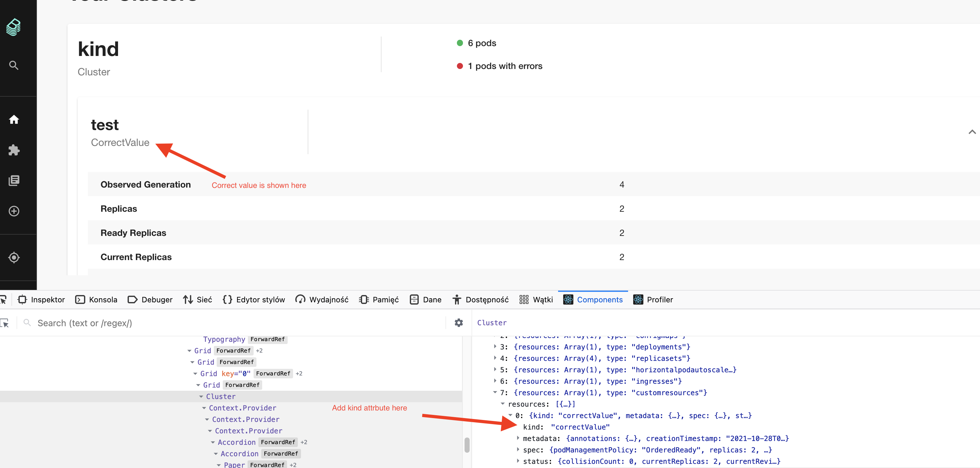Expand the metadata property of resource 0

click(x=518, y=438)
